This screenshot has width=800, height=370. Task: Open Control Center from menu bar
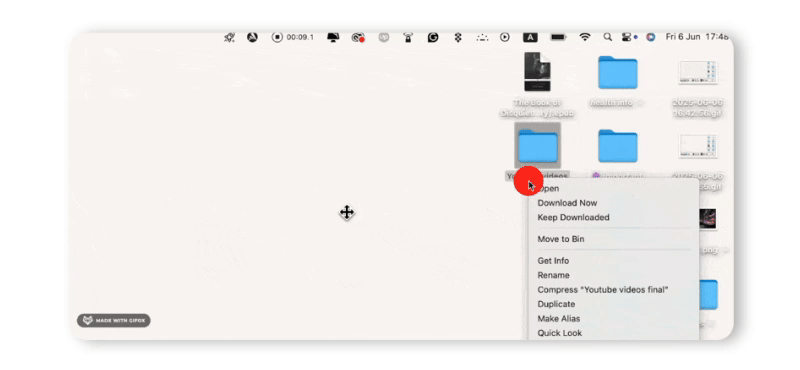click(x=627, y=37)
